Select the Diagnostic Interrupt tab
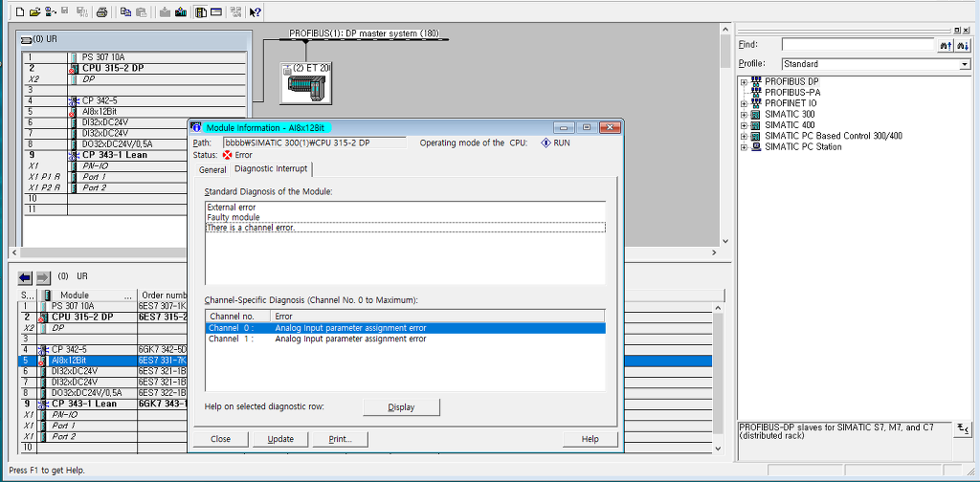The width and height of the screenshot is (980, 482). [271, 169]
